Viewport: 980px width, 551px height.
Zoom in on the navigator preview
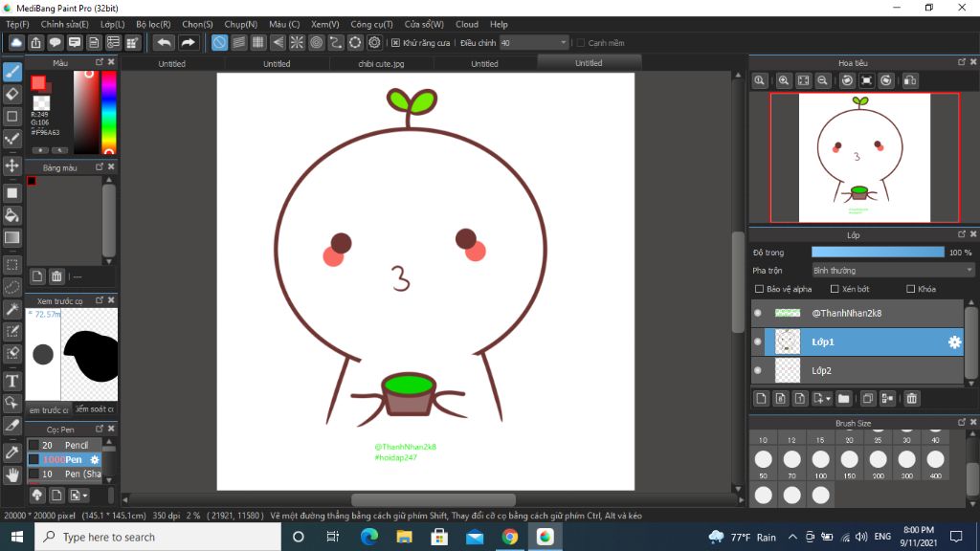(x=784, y=80)
